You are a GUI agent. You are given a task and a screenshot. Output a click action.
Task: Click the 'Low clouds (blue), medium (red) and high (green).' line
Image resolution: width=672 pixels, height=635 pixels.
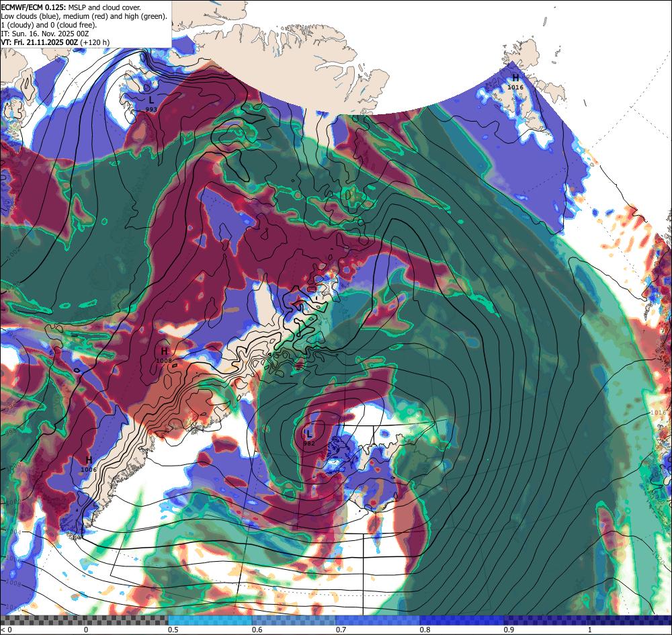pos(84,16)
